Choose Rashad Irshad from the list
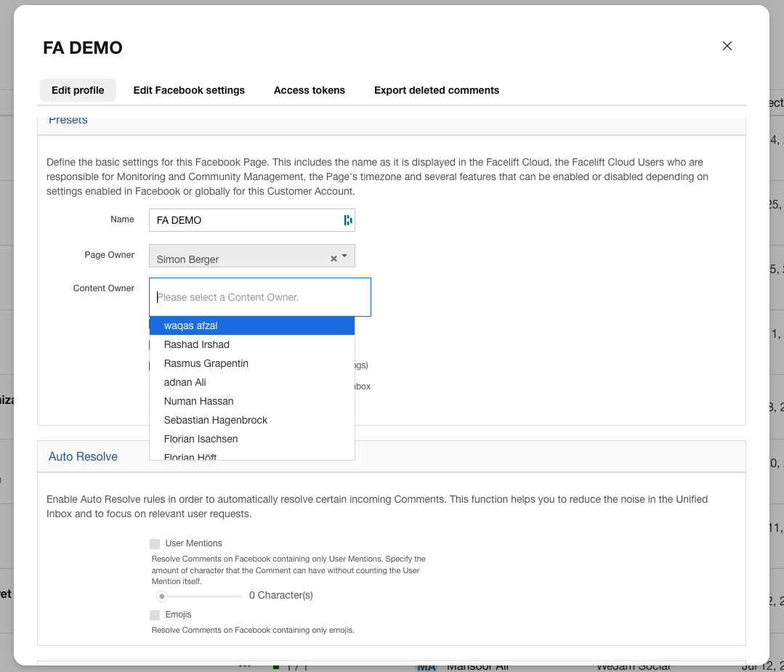This screenshot has height=672, width=784. pos(252,344)
